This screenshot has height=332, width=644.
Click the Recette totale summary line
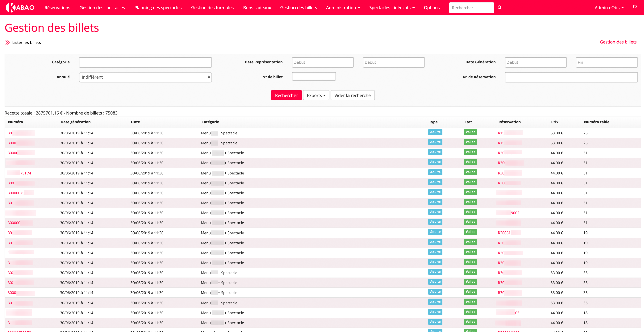pyautogui.click(x=61, y=113)
